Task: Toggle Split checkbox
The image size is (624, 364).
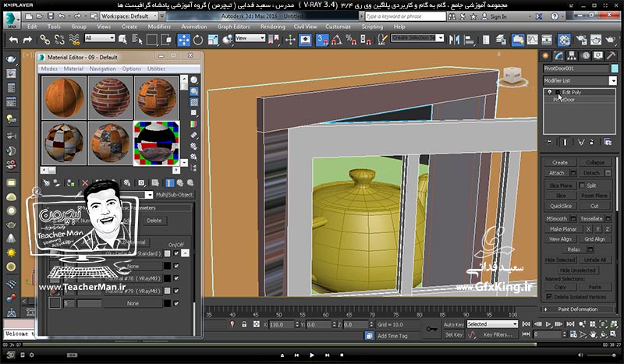Action: tap(582, 186)
